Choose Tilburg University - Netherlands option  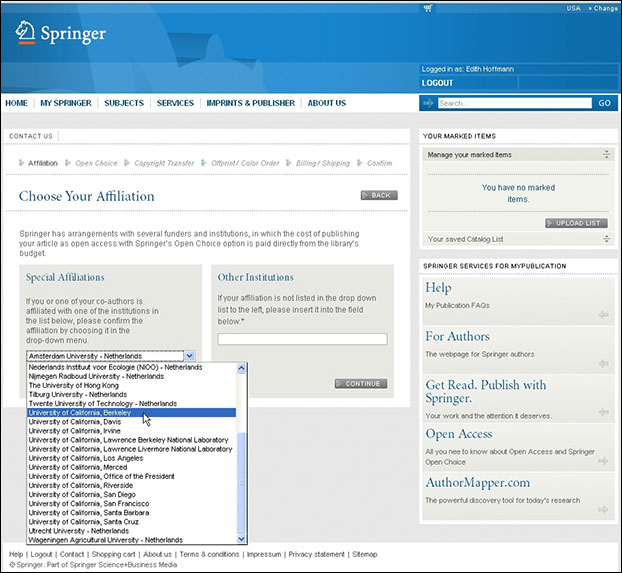[131, 394]
